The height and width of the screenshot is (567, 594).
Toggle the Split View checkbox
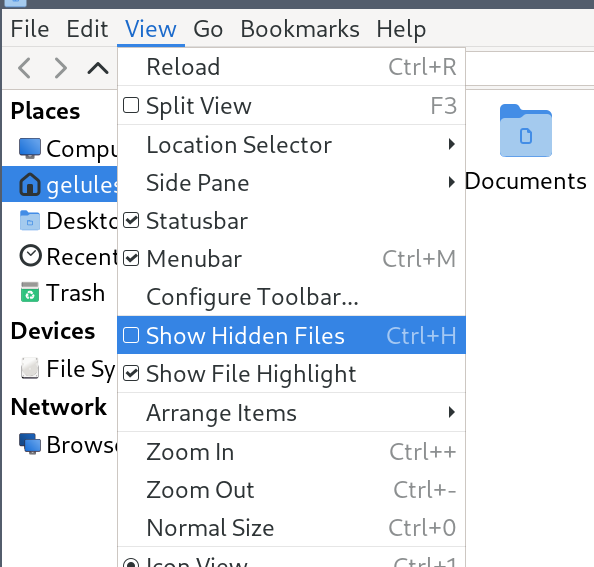pyautogui.click(x=131, y=105)
